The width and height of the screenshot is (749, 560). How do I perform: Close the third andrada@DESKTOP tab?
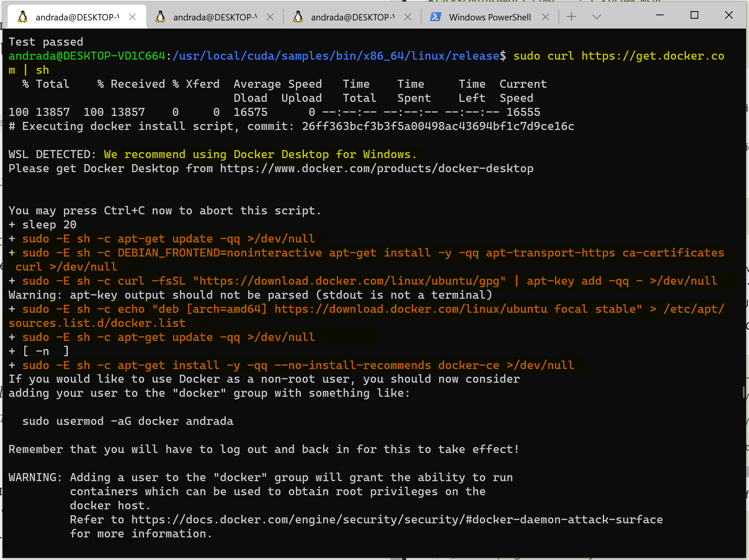[x=408, y=17]
